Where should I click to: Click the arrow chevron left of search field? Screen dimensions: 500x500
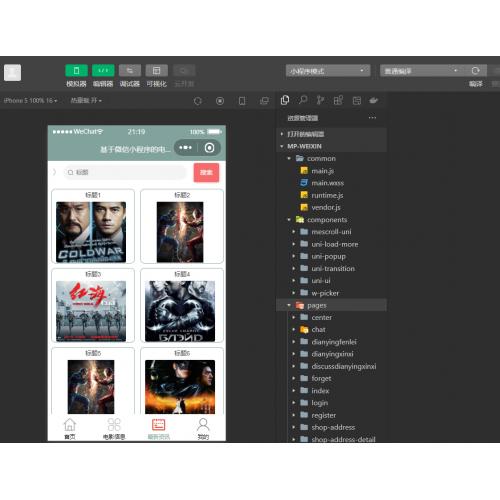(x=55, y=172)
